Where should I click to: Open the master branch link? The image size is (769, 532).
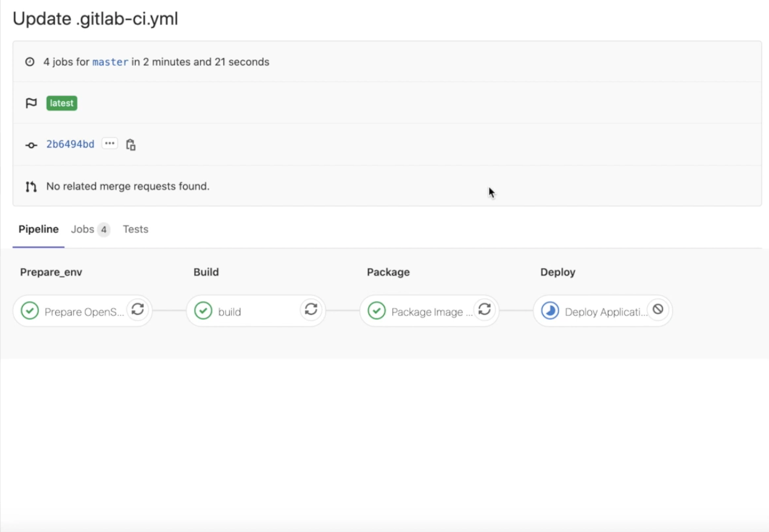[110, 62]
